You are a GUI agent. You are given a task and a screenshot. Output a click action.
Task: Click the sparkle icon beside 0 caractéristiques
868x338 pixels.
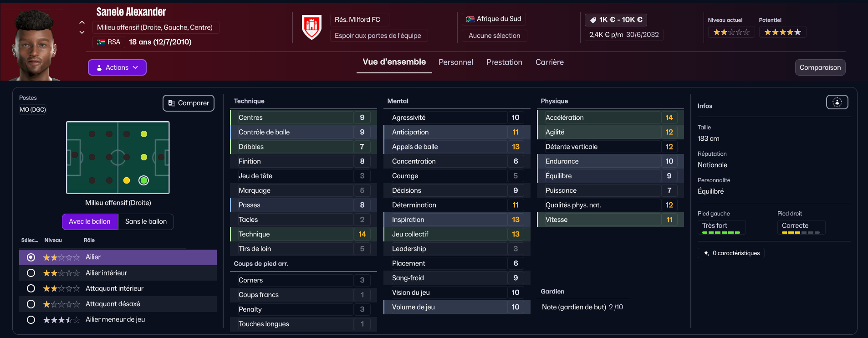pyautogui.click(x=706, y=253)
